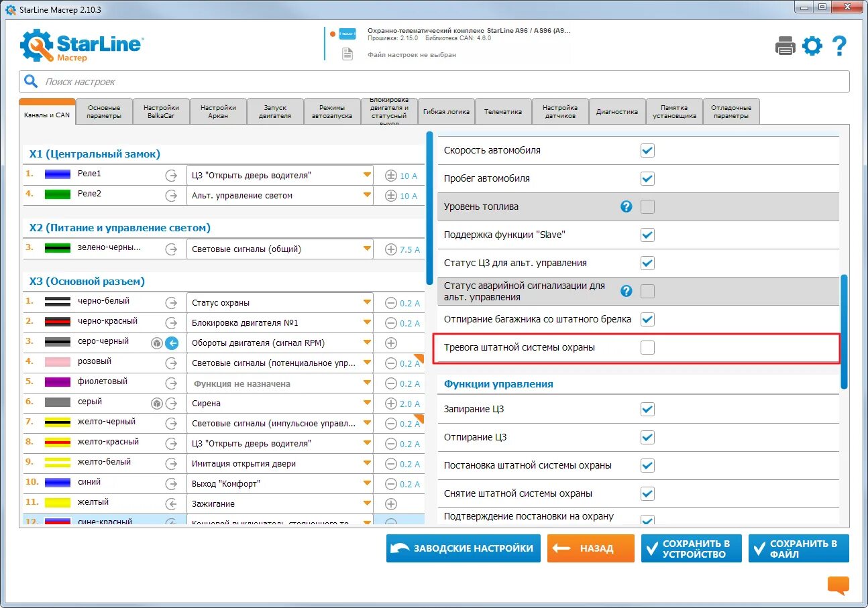Open Блокировка двигателя №1 dropdown
This screenshot has height=608, width=868.
[280, 322]
